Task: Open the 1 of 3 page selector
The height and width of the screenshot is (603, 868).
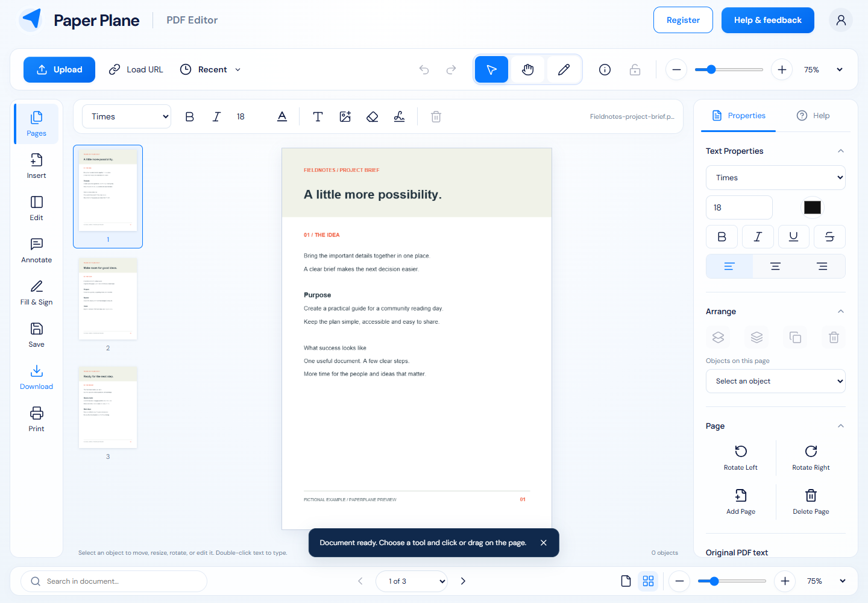Action: pos(412,581)
